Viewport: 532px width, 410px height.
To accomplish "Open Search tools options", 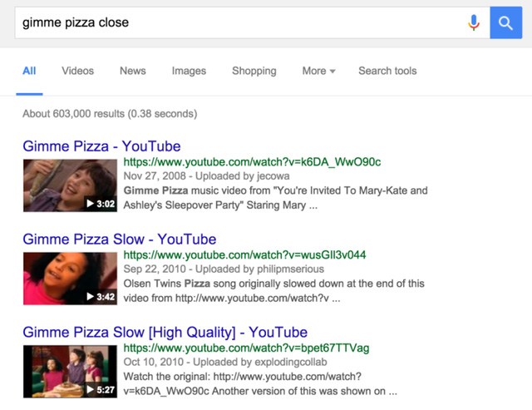I will [x=387, y=71].
